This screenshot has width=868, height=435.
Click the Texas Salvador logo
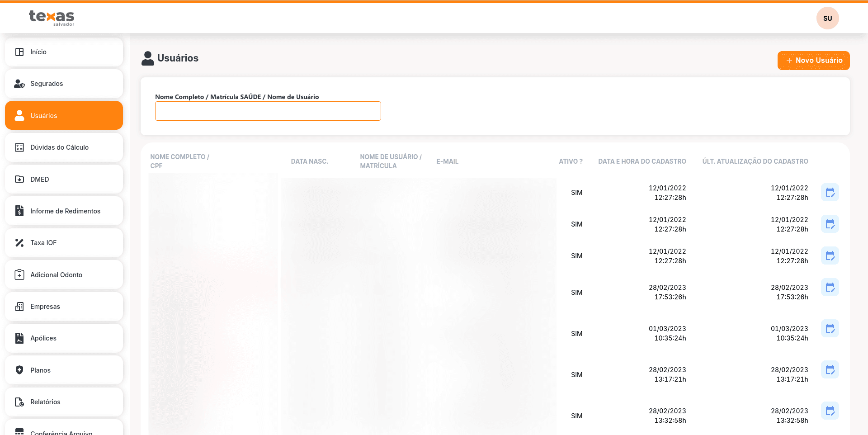click(52, 18)
